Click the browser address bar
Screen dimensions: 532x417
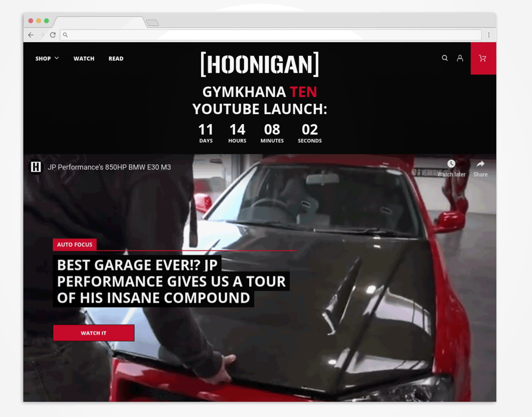tap(270, 35)
